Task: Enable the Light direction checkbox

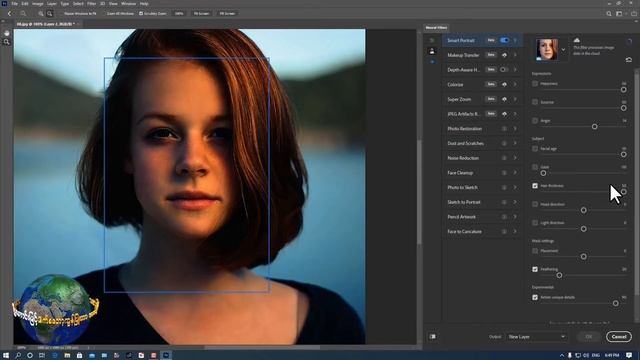Action: tap(535, 223)
